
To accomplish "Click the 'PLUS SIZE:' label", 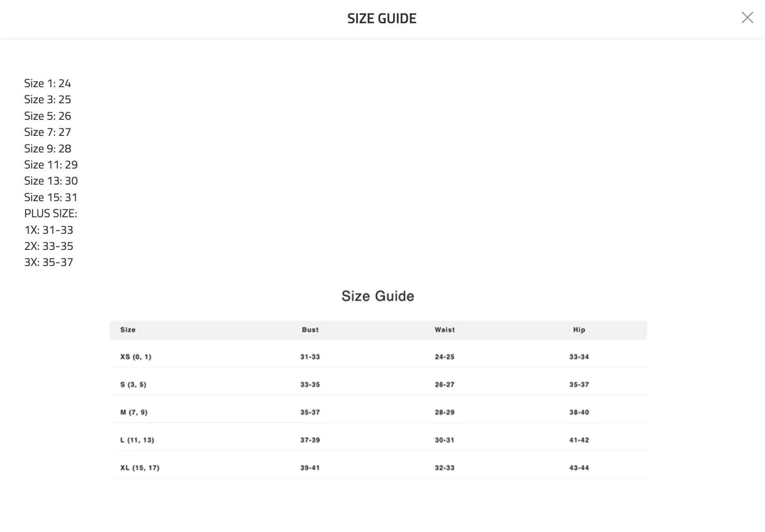I will pyautogui.click(x=51, y=214).
